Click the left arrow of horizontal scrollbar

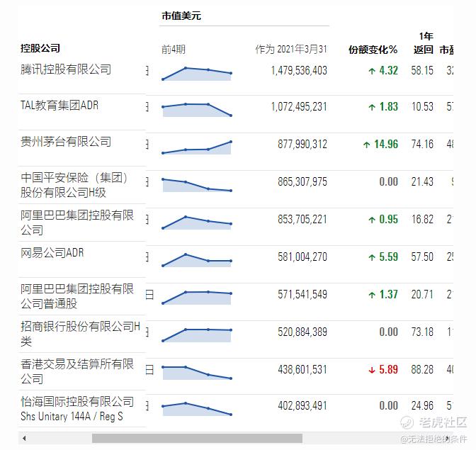[24, 438]
